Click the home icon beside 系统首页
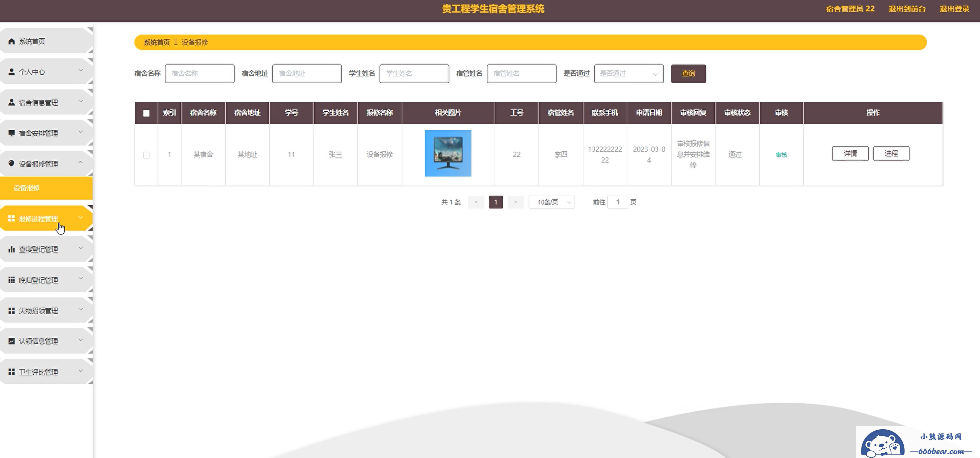Viewport: 980px width, 458px height. point(11,41)
